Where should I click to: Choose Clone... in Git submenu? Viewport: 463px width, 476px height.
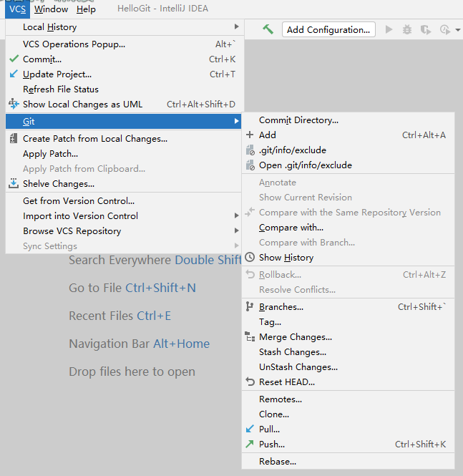349,414
